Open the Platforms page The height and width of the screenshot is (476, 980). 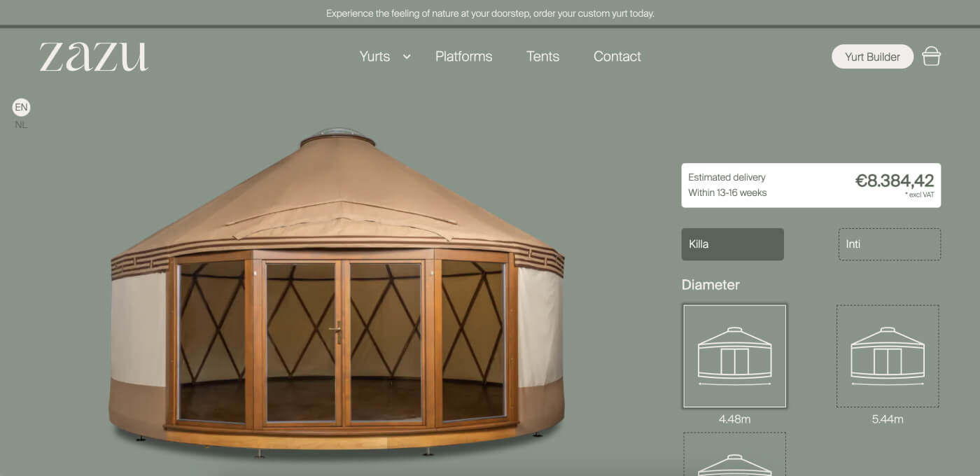click(463, 56)
